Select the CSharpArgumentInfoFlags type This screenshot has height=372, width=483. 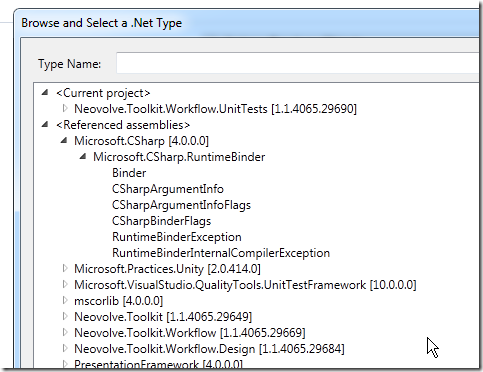(x=181, y=205)
